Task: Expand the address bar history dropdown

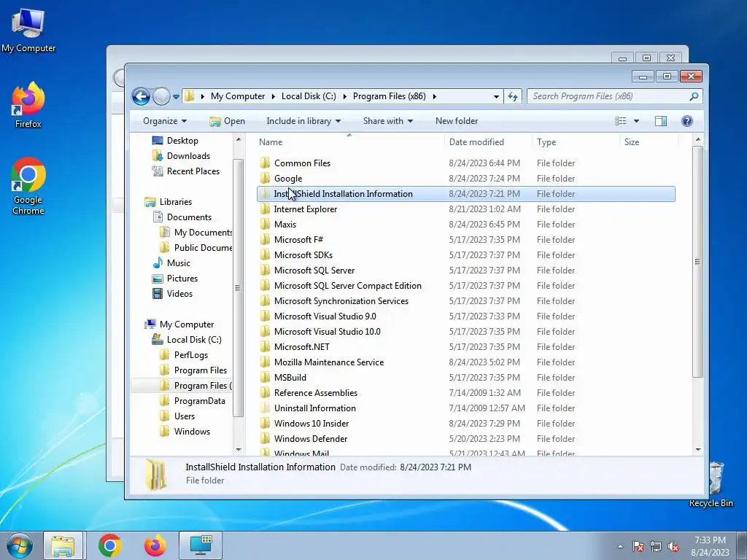Action: 496,96
